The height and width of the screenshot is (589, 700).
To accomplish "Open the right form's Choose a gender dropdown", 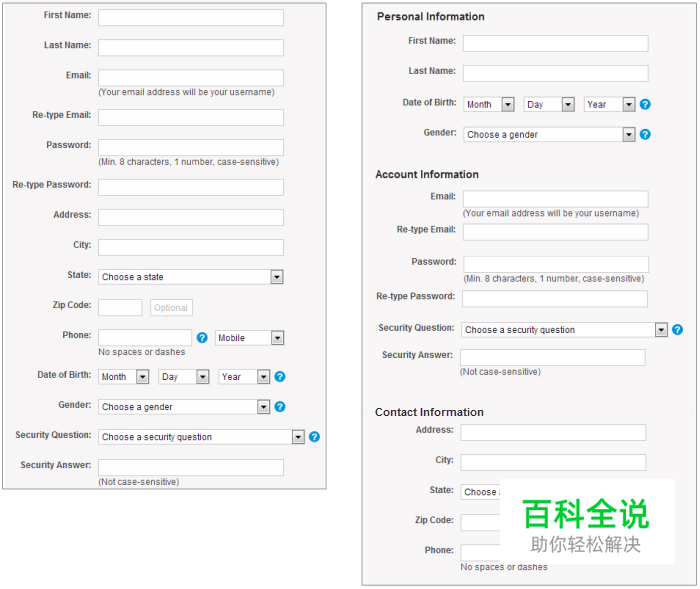I will [x=549, y=134].
